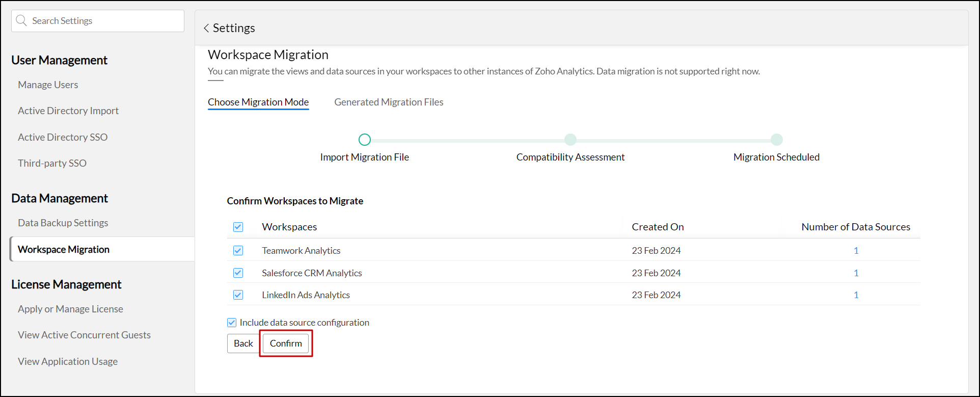Screen dimensions: 980x397
Task: Click the Compatibility Assessment step dot
Action: 570,140
